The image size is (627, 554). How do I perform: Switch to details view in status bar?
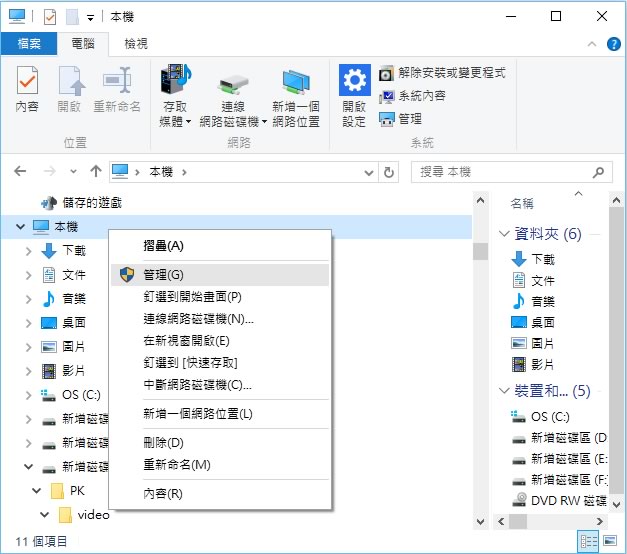pos(589,542)
